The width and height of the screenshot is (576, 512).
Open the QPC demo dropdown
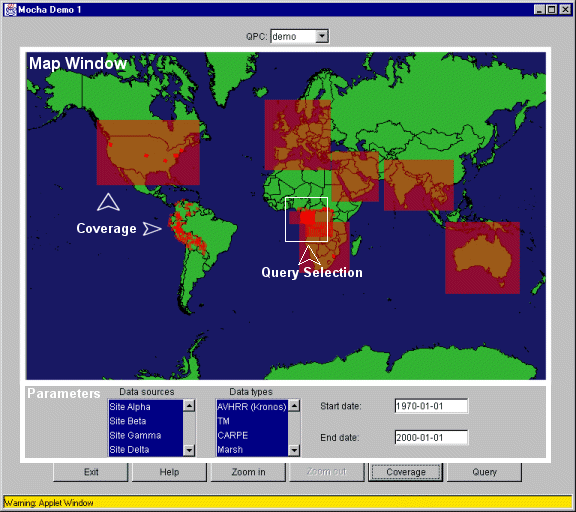pos(322,36)
